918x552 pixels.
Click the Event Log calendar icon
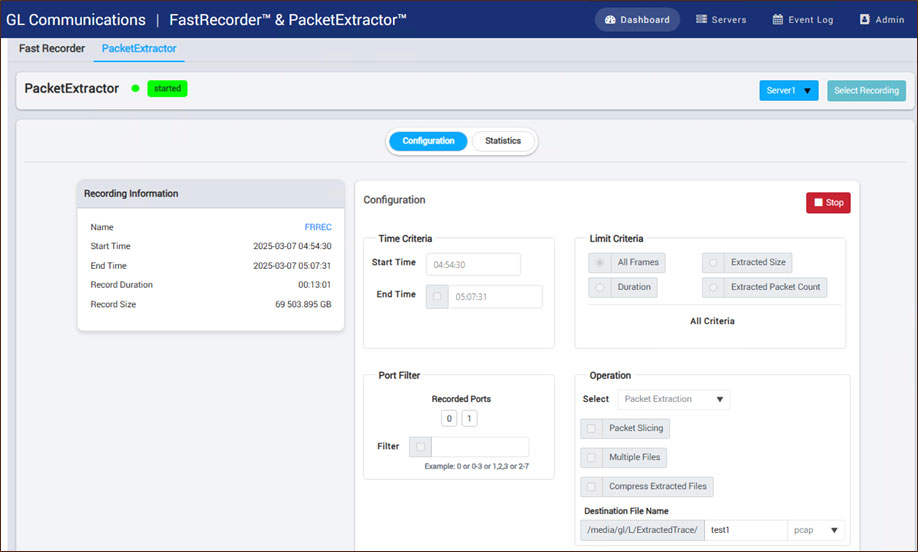point(777,19)
